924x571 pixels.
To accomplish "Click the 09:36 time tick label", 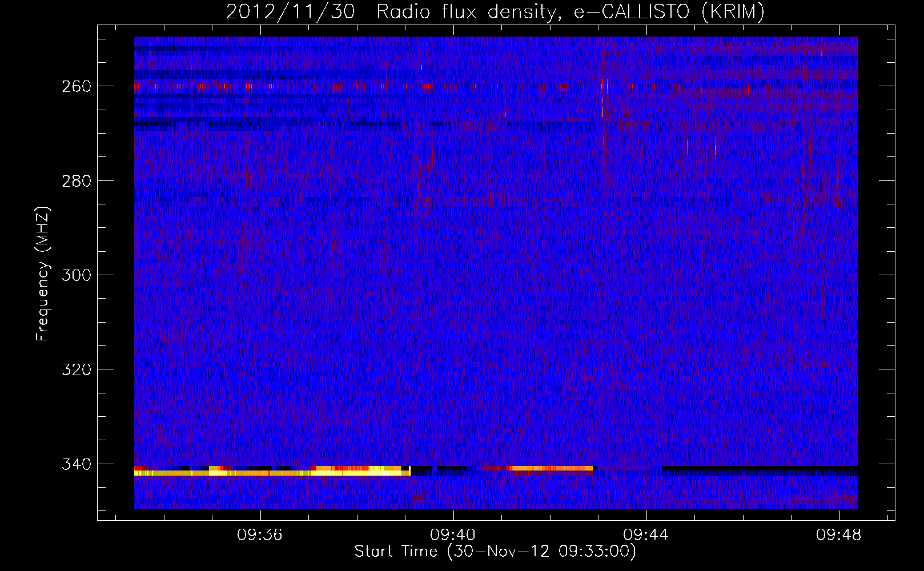I will [x=260, y=535].
